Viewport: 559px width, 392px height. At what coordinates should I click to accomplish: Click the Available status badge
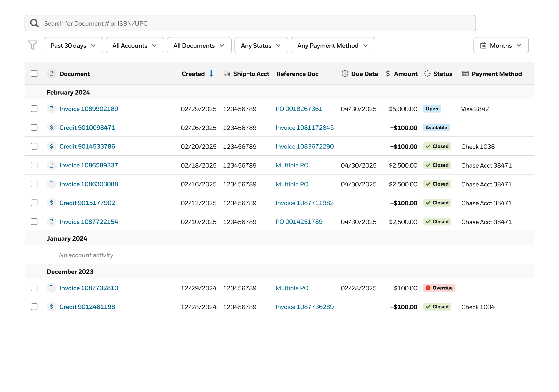tap(436, 127)
